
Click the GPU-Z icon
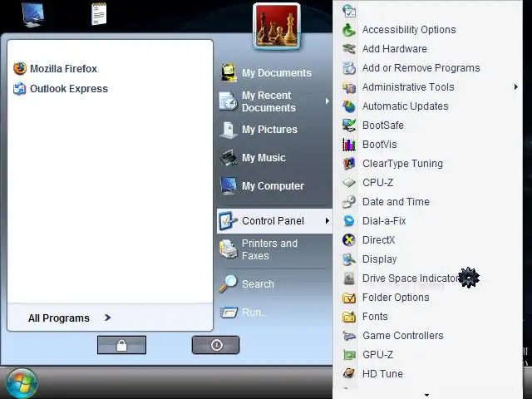[x=349, y=355]
